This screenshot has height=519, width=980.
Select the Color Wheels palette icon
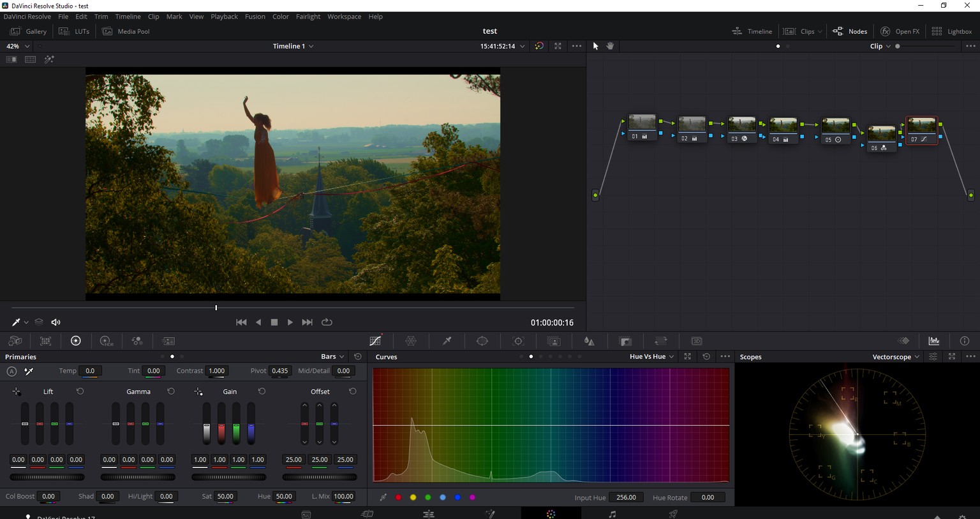click(x=75, y=341)
